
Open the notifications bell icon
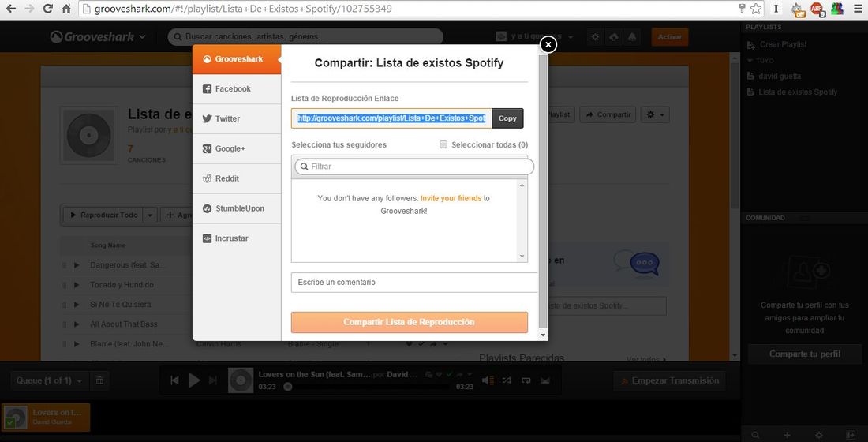tap(631, 37)
